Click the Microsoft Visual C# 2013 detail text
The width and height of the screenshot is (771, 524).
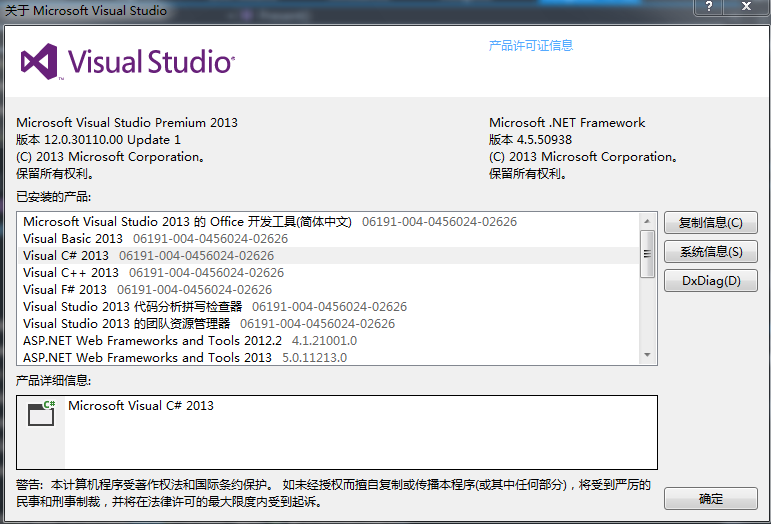(141, 406)
